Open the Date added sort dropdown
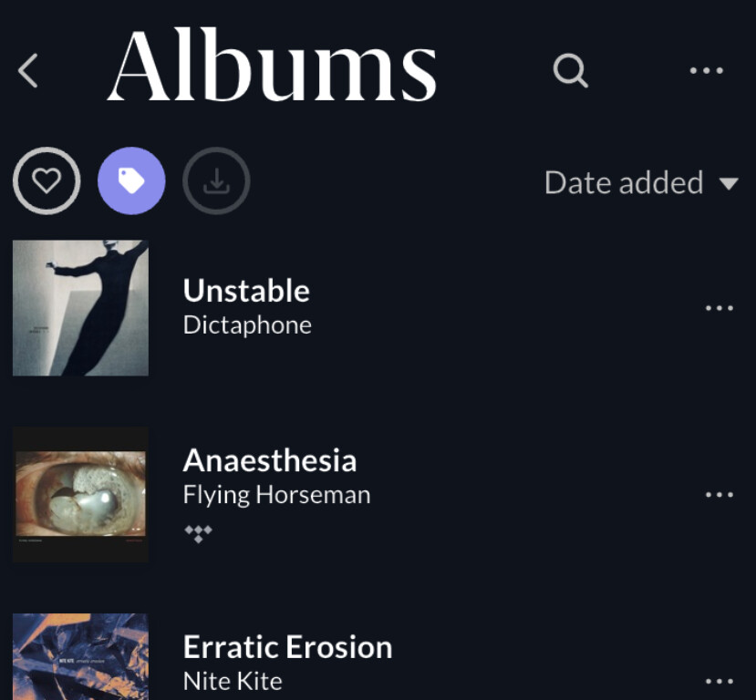This screenshot has height=700, width=756. pos(624,183)
